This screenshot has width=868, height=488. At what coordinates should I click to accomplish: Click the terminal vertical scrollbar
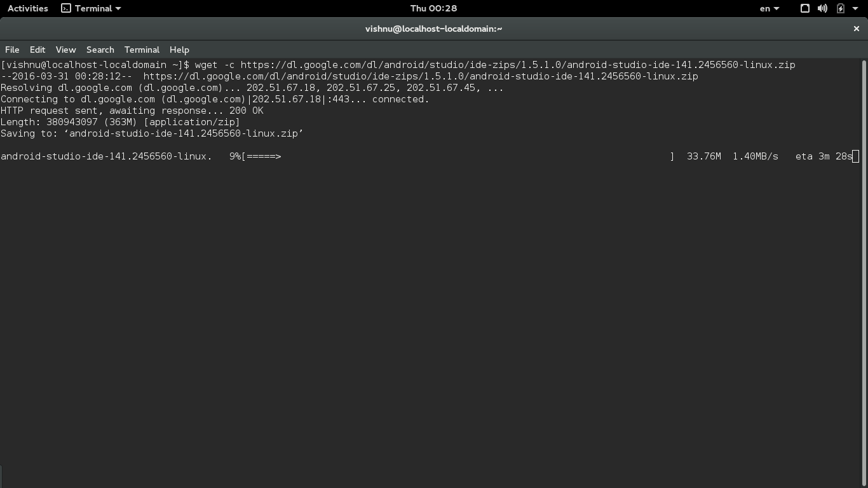(864, 273)
